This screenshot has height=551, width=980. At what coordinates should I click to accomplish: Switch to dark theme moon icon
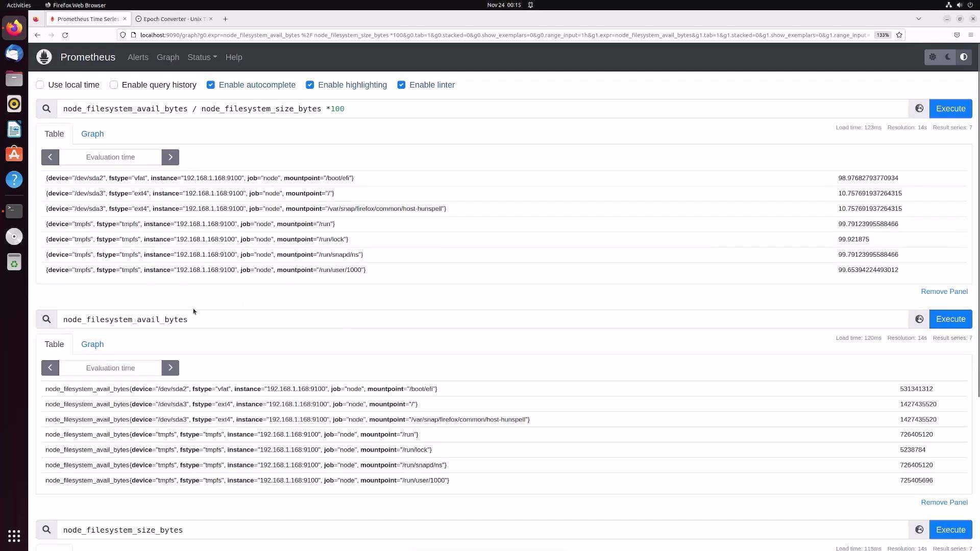pyautogui.click(x=948, y=57)
